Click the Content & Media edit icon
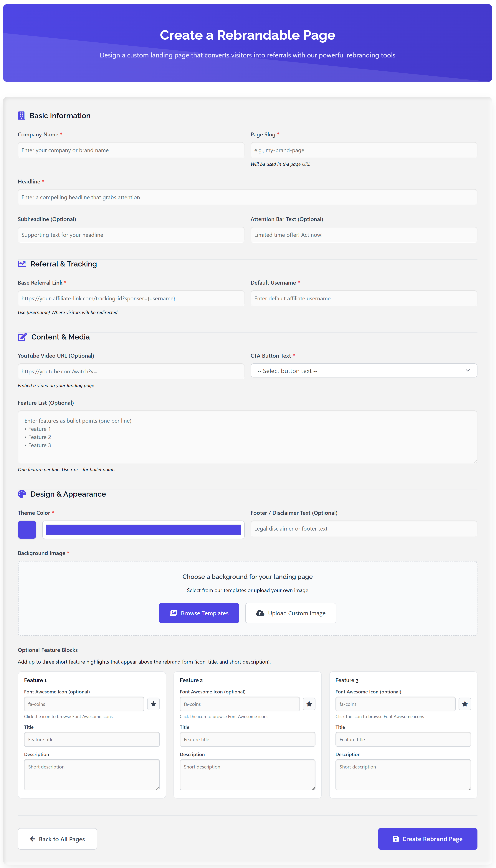Screen dimensions: 496x868 click(x=22, y=337)
